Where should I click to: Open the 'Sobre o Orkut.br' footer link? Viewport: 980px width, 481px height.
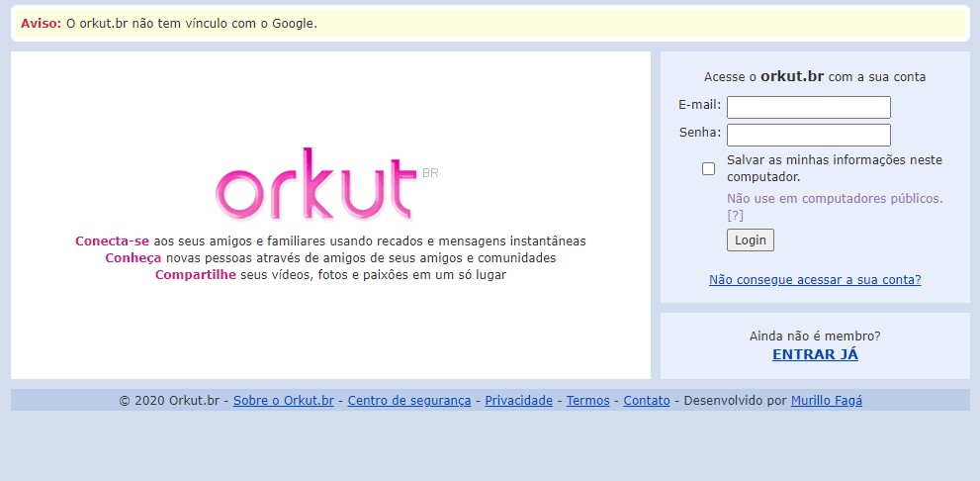(x=283, y=401)
